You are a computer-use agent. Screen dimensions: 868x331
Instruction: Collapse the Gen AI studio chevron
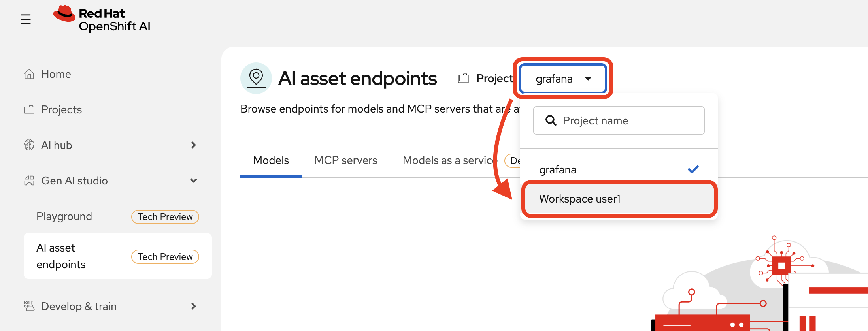194,181
